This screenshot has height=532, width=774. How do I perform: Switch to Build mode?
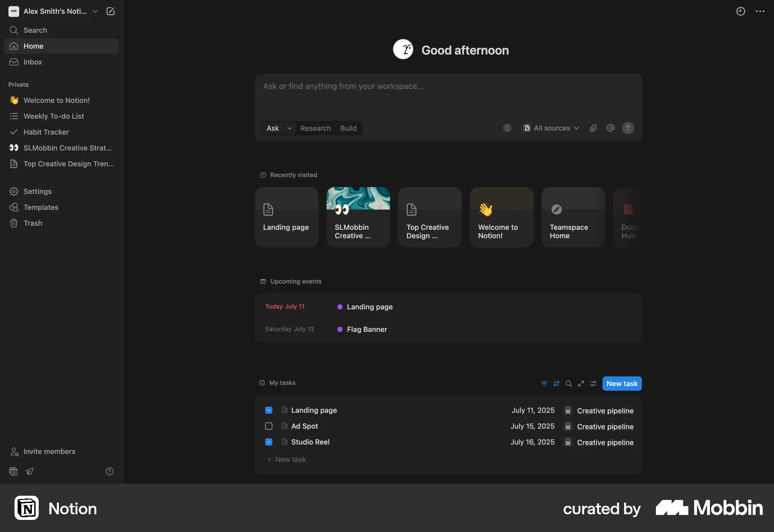[348, 128]
